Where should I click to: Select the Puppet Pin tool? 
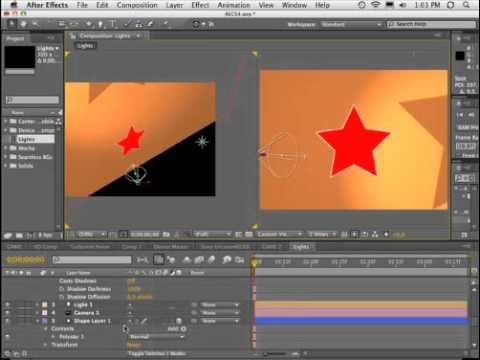pos(166,24)
